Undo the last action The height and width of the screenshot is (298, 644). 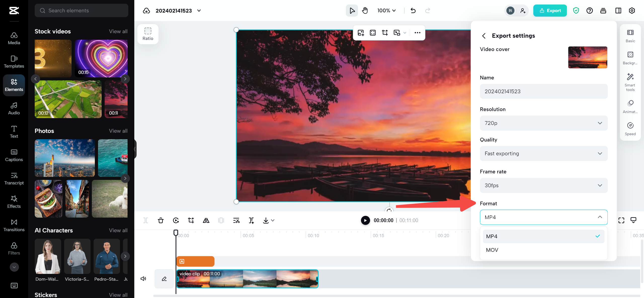413,11
